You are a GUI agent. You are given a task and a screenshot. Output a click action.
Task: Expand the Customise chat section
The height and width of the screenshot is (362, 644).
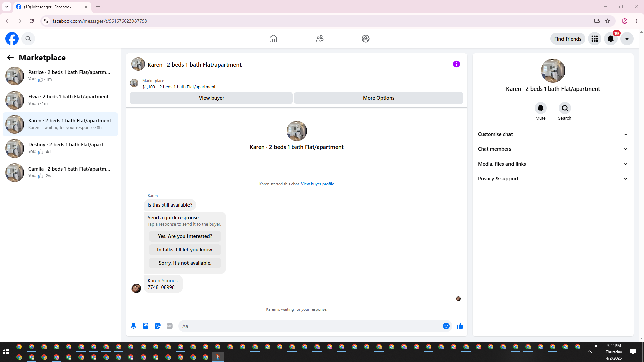pos(553,134)
